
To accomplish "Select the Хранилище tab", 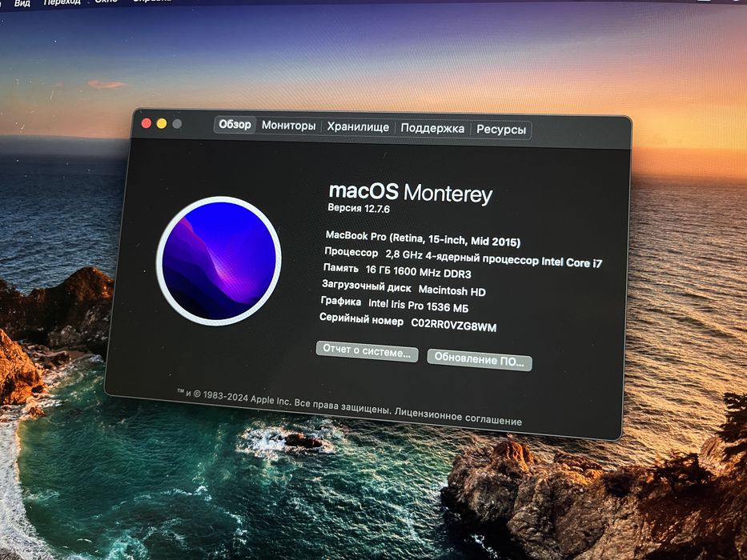I will [358, 127].
